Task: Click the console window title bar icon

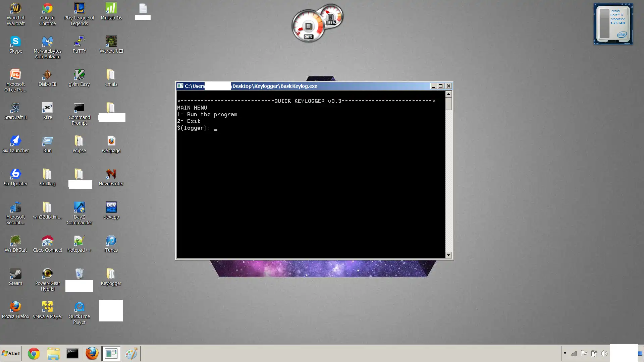Action: 180,86
